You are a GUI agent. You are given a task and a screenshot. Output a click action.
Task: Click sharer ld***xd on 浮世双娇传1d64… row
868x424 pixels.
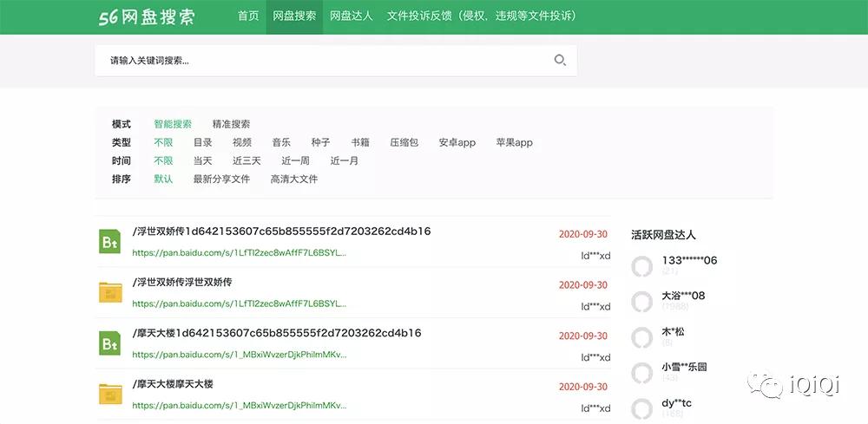tap(595, 256)
